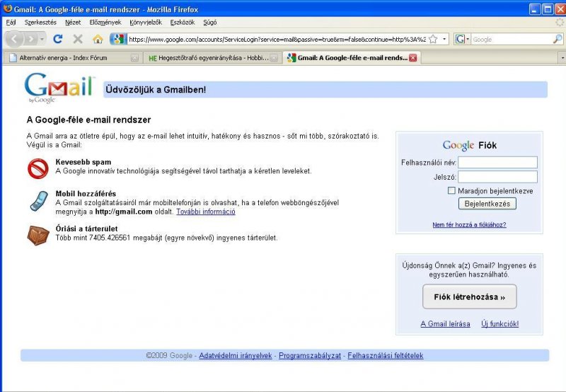
Task: Click the mobile phone icon
Action: (39, 201)
